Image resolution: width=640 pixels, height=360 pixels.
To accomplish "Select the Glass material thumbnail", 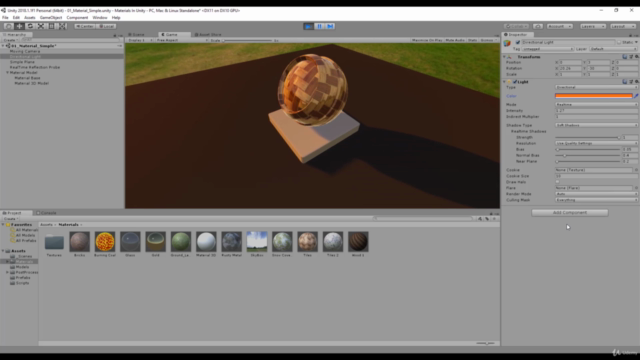I will pyautogui.click(x=130, y=241).
